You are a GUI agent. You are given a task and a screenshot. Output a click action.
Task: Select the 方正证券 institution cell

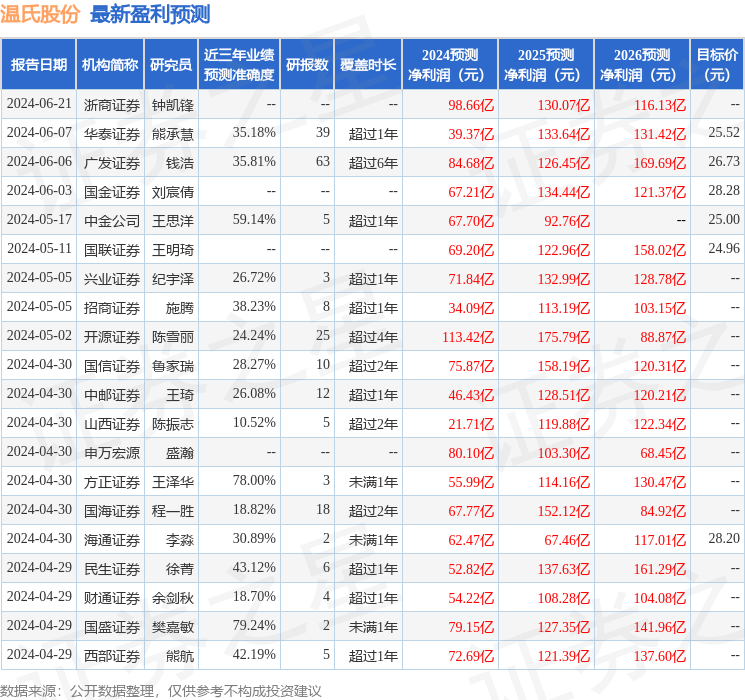pyautogui.click(x=112, y=481)
